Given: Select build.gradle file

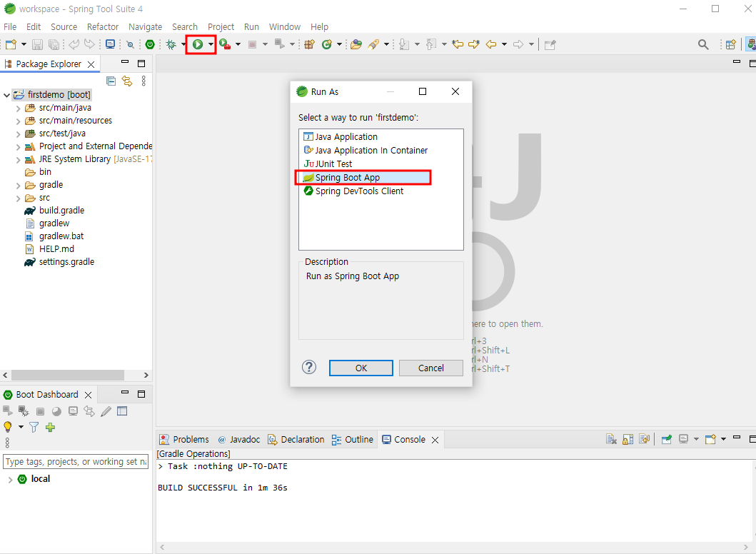Looking at the screenshot, I should [x=61, y=210].
